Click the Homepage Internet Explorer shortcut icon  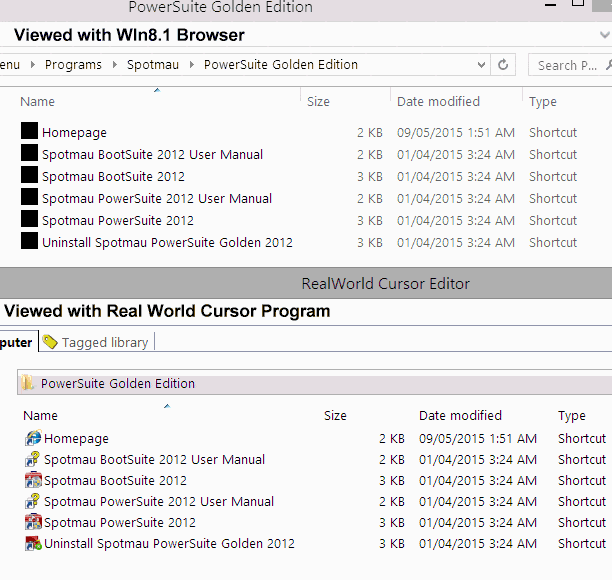coord(33,438)
